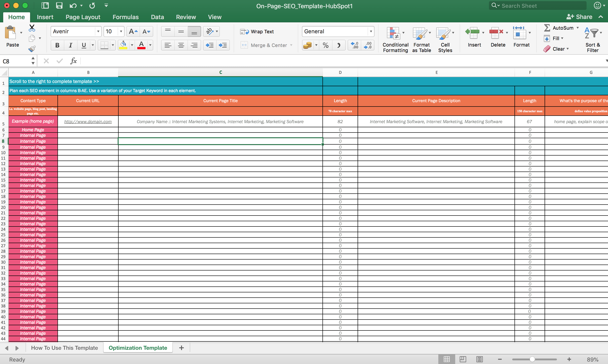Enable Wrap Text
Image resolution: width=608 pixels, height=364 pixels.
point(257,31)
